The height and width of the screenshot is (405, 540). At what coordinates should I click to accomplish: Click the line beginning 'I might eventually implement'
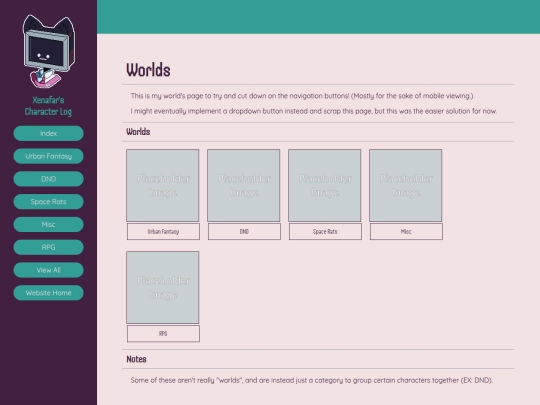tap(314, 111)
